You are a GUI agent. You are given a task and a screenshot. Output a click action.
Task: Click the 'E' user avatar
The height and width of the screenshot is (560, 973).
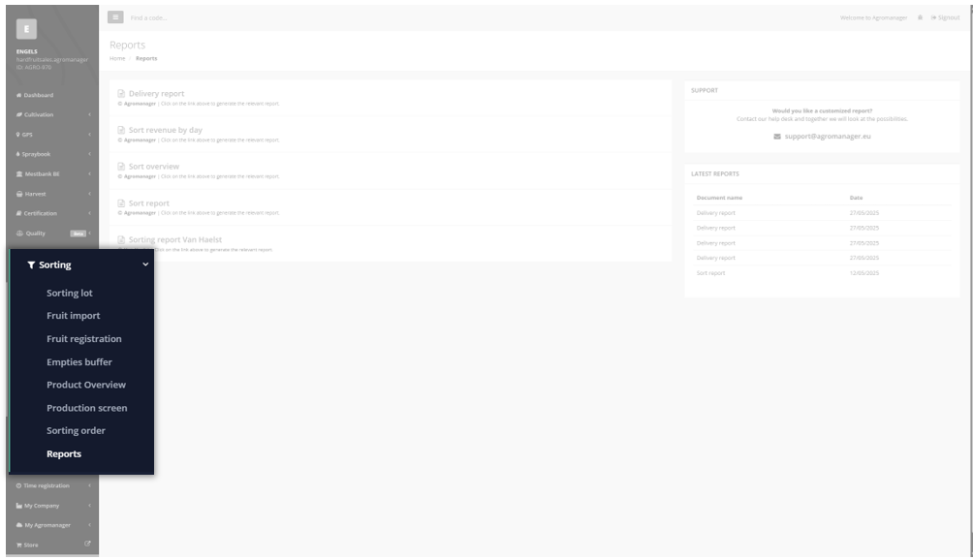click(x=27, y=29)
